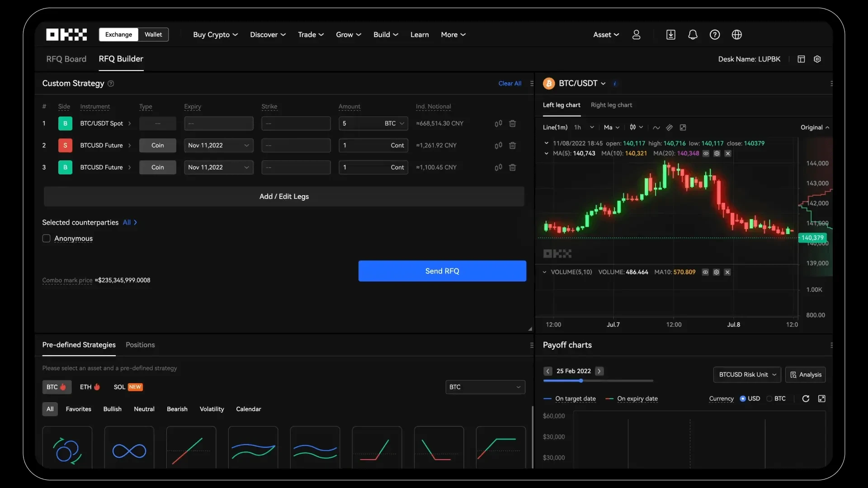The width and height of the screenshot is (868, 488).
Task: Toggle the Anonymous checkbox for counterparties
Action: (46, 238)
